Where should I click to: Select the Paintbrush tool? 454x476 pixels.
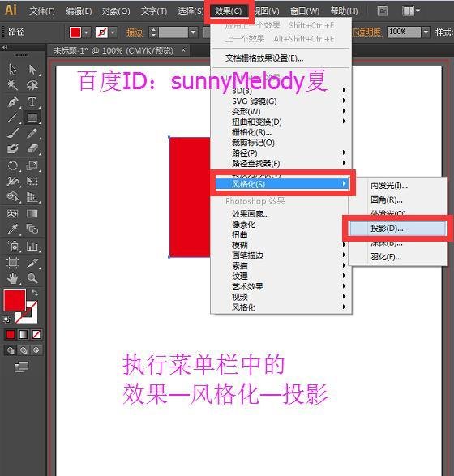pos(13,133)
